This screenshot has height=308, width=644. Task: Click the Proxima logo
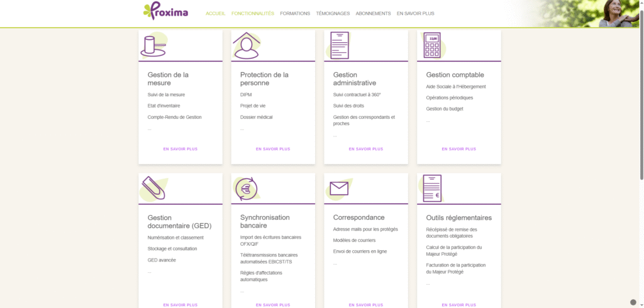[x=165, y=12]
